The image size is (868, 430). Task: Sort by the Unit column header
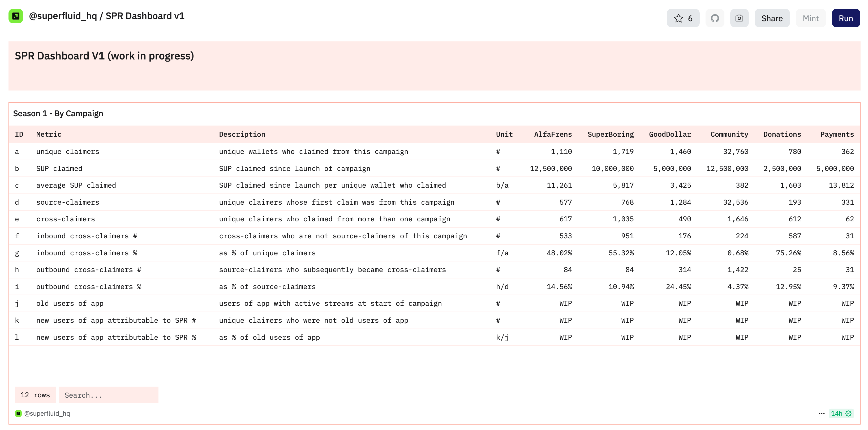504,135
